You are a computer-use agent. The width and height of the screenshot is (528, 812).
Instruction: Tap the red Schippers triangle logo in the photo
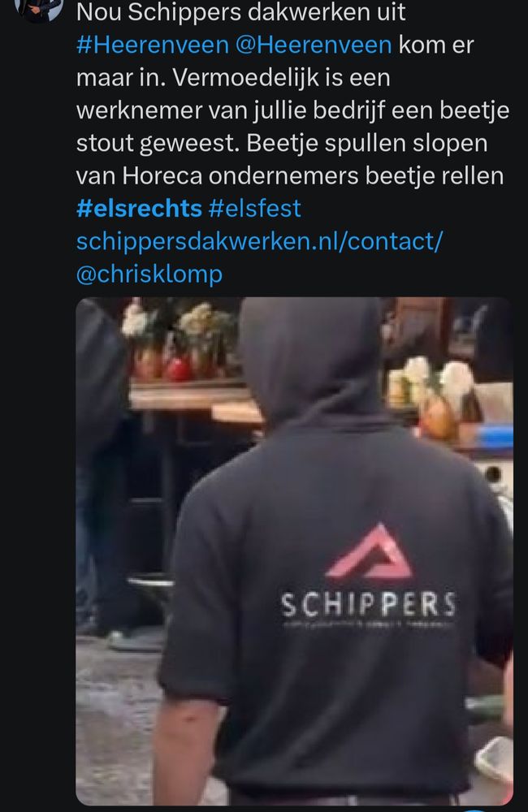click(x=369, y=551)
